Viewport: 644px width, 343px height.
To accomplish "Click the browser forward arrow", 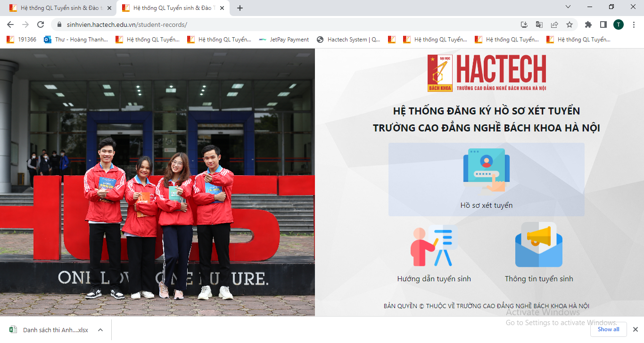I will 25,24.
